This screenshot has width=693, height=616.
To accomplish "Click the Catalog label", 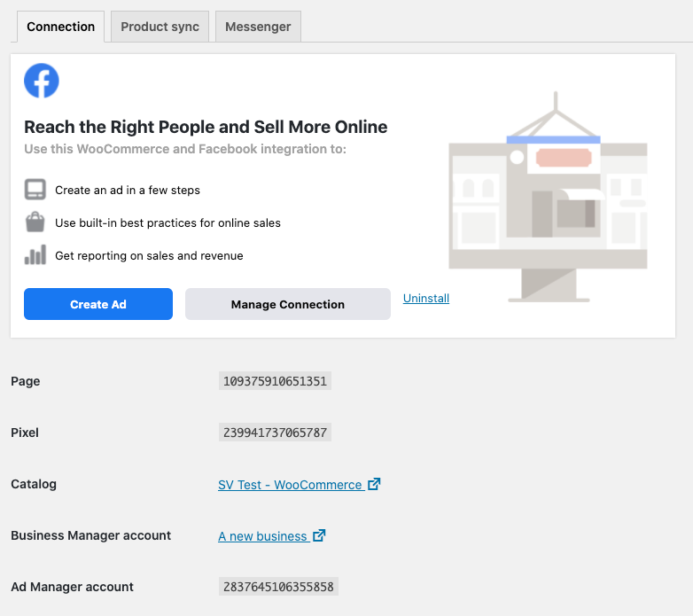I will (x=34, y=484).
